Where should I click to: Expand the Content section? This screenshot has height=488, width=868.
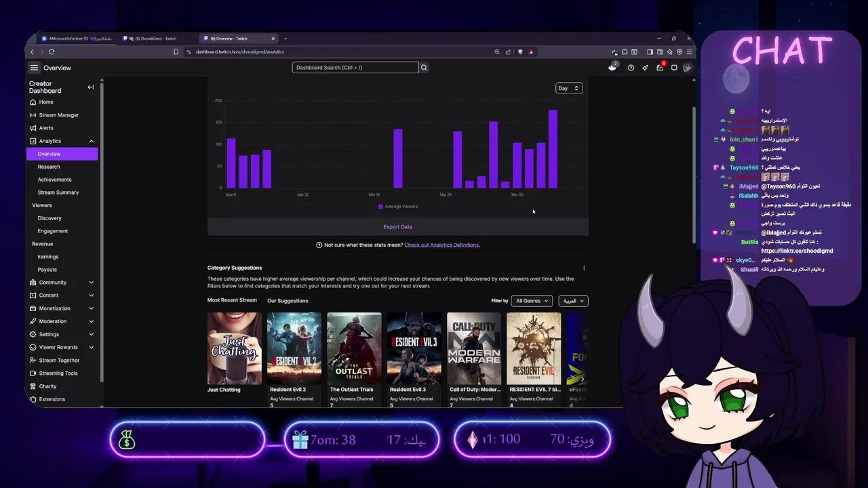click(92, 296)
